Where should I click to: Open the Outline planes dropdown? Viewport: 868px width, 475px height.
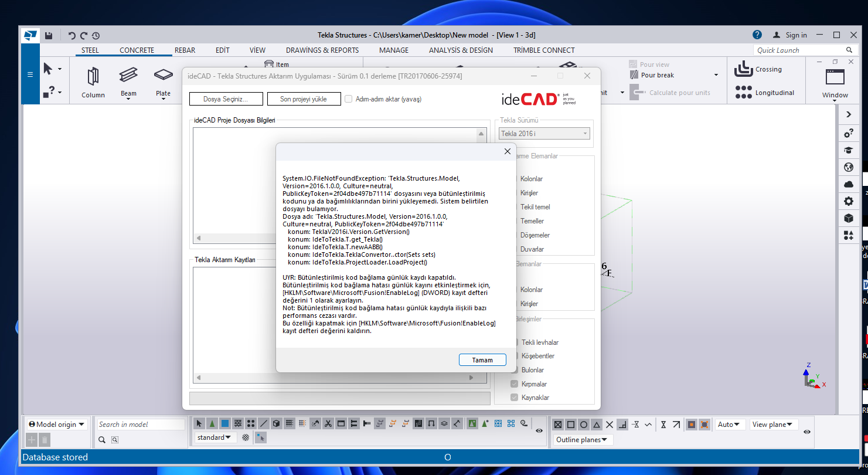coord(583,440)
